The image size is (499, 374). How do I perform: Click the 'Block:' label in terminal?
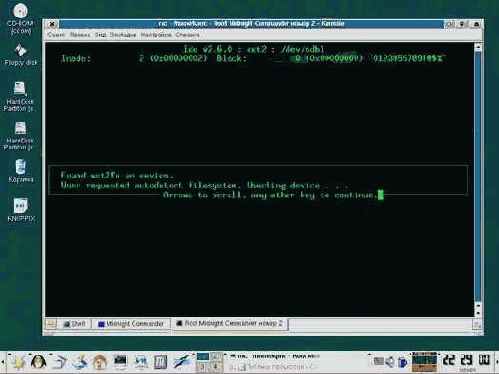(x=232, y=59)
